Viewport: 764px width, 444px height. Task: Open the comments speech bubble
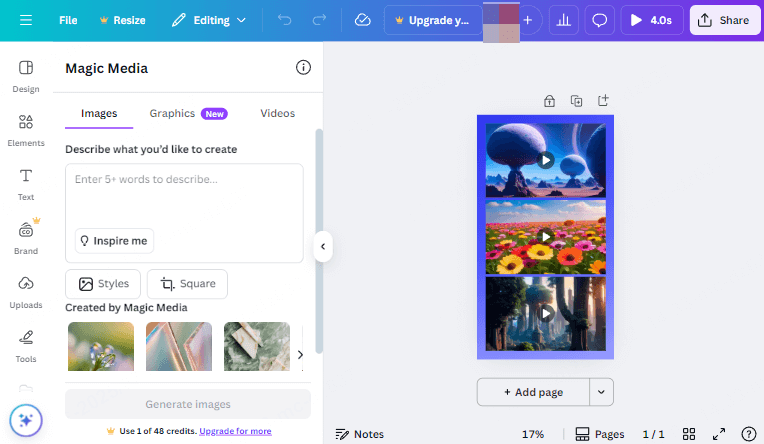tap(599, 20)
